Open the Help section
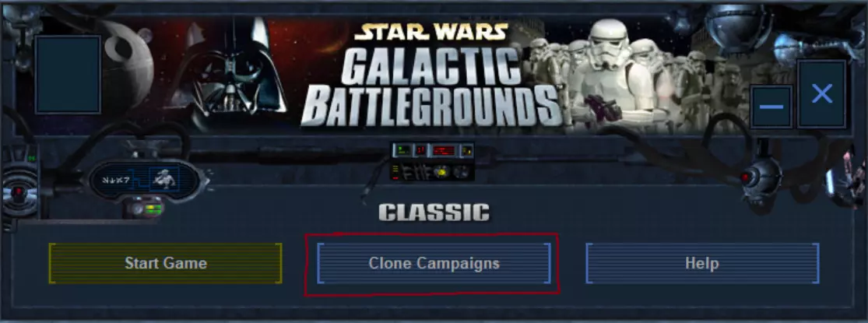868x323 pixels. [x=702, y=263]
